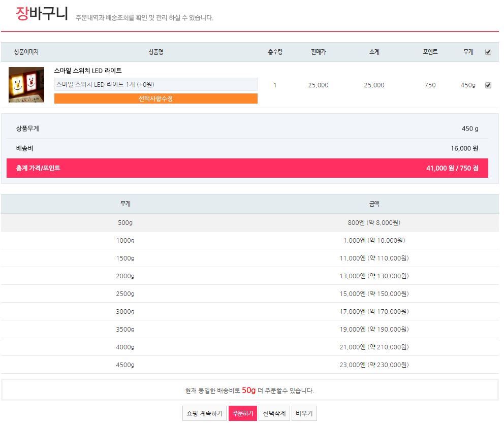Click the pink 총계 가격/포인트 total bar
This screenshot has width=504, height=424.
(247, 168)
